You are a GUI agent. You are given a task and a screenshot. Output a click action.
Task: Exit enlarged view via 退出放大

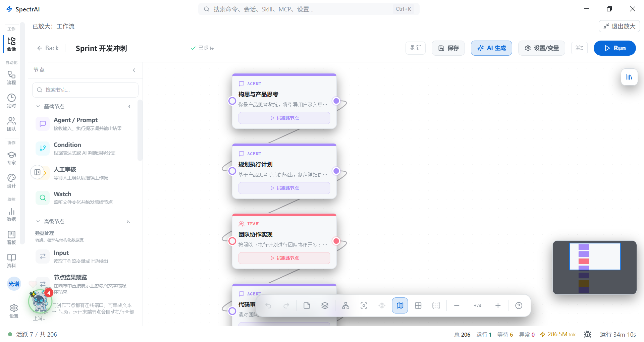619,26
